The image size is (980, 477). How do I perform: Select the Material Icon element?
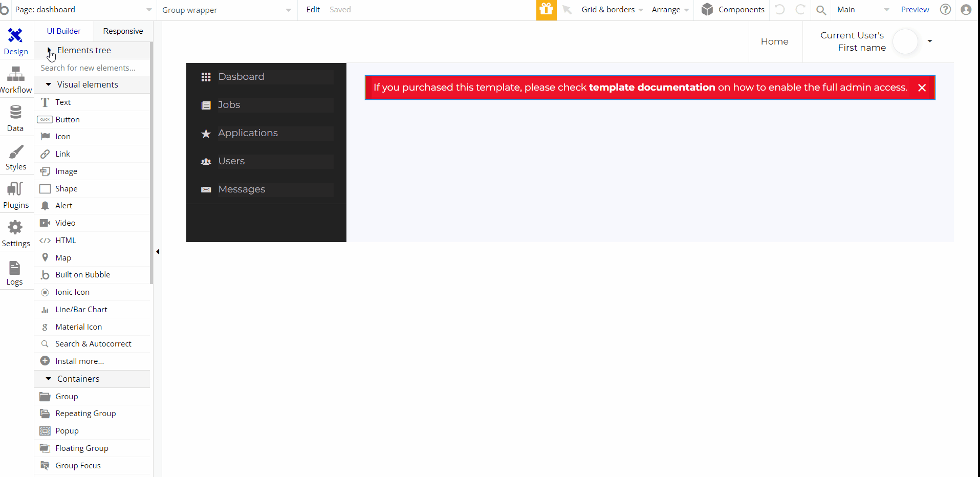click(92, 327)
